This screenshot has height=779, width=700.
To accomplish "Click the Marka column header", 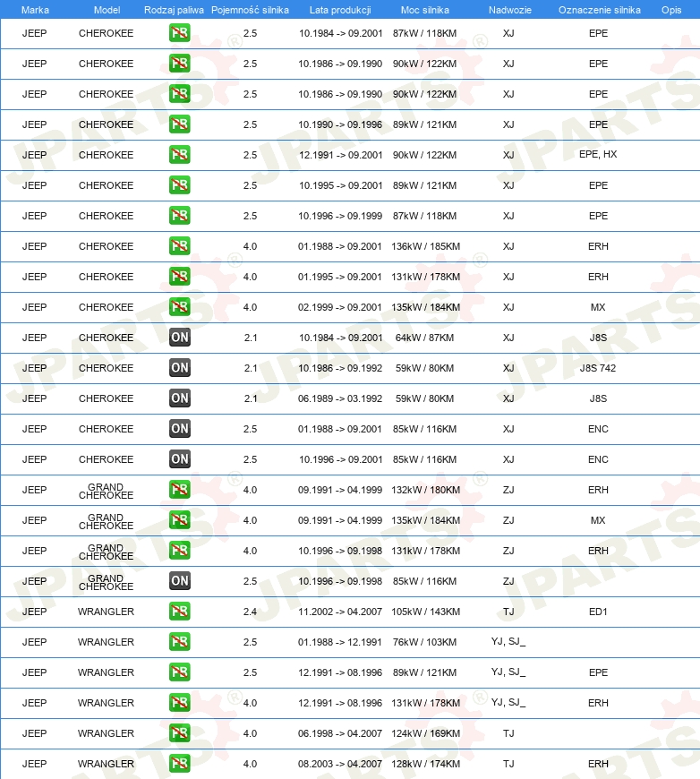I will (35, 10).
